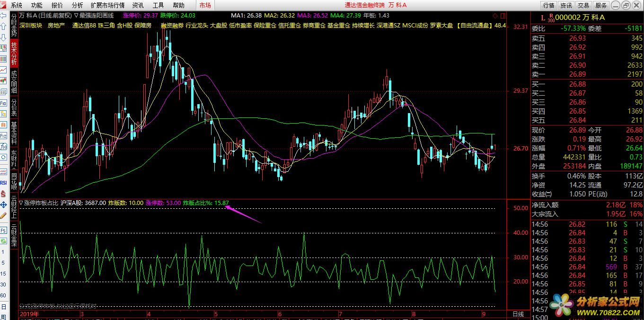This screenshot has height=320, width=644.
Task: Select the 日 daily period button
Action: 4,306
